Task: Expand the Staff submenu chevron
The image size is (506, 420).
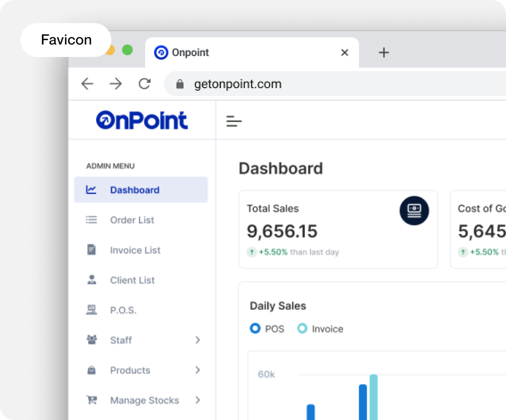Action: [198, 340]
